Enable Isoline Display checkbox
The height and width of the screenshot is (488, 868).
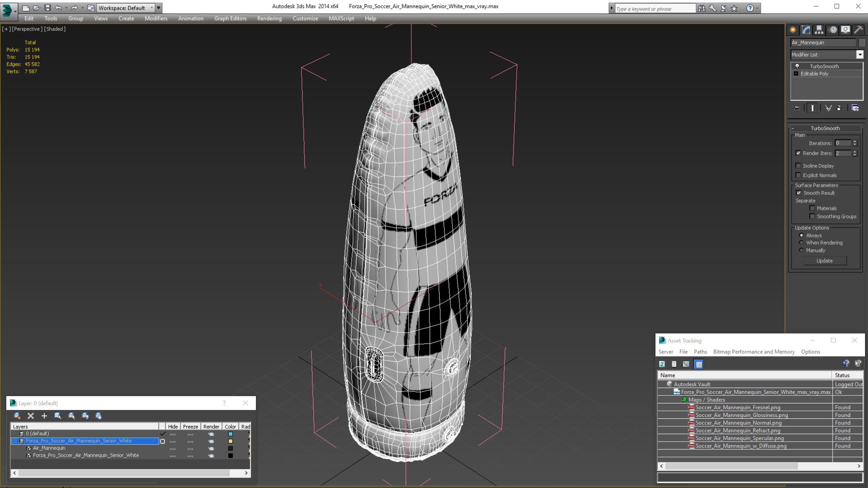pos(798,166)
